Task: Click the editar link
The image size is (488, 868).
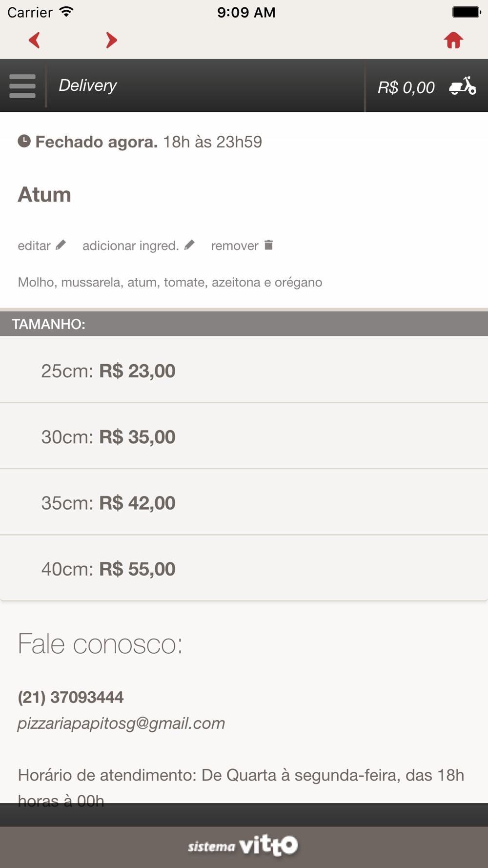Action: pyautogui.click(x=34, y=246)
